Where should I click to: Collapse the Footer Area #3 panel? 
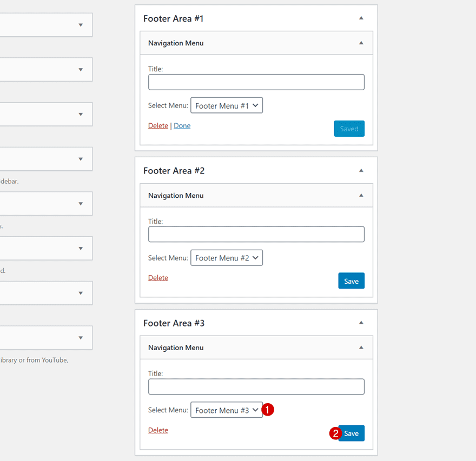pyautogui.click(x=361, y=323)
